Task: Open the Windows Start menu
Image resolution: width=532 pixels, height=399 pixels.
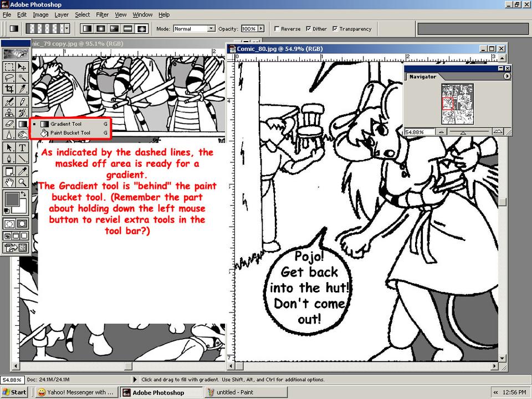Action: tap(14, 392)
